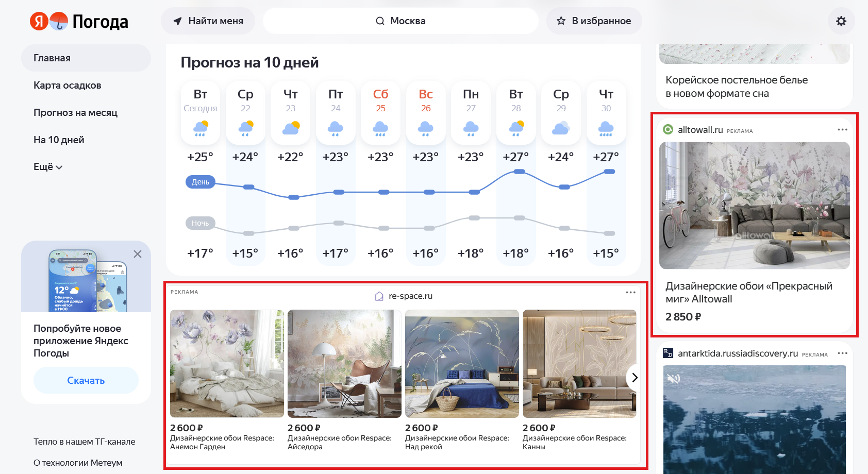
Task: Open the Alltowall wallpaper ad image
Action: (755, 206)
